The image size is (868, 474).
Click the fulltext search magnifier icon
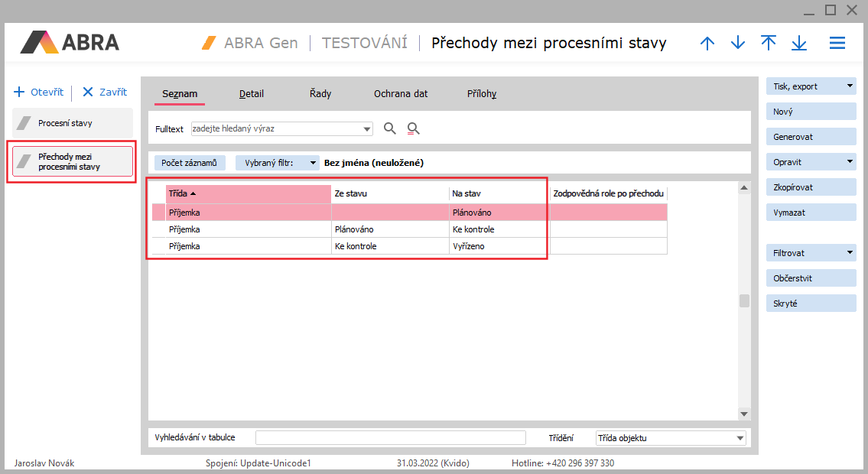(390, 128)
